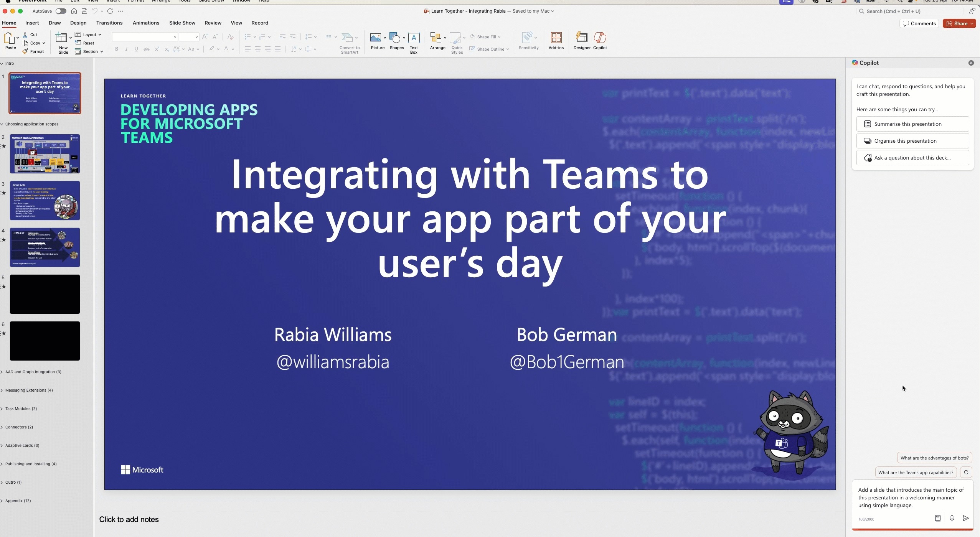Screen dimensions: 980x537
Task: Toggle Underline formatting
Action: point(136,49)
